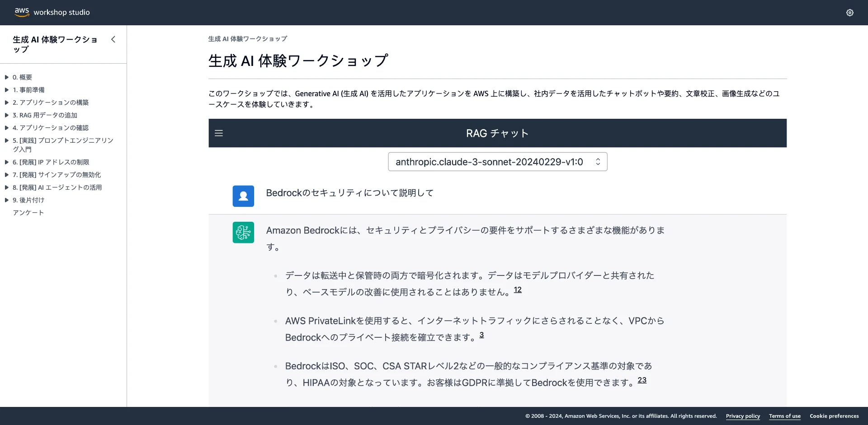Screen dimensions: 868x425
Task: Click the sidebar title 生成 AI 体験ワークショップ
Action: (55, 44)
